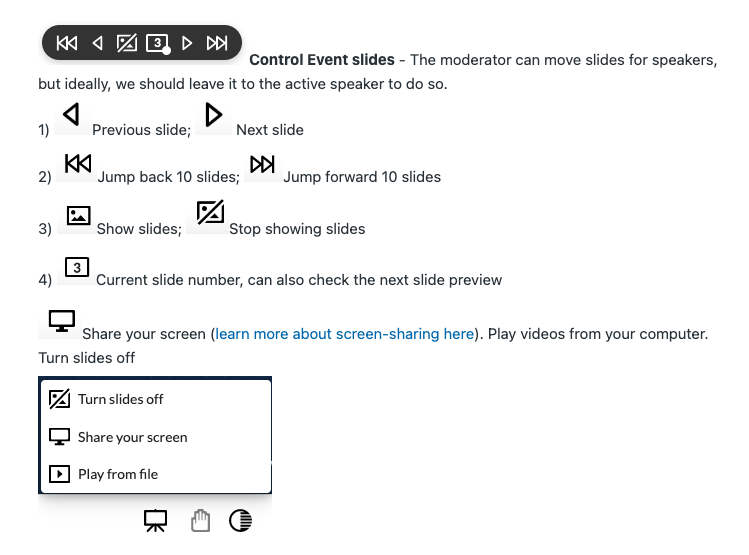Click the 'Stop showing slides' text label
Image resolution: width=749 pixels, height=555 pixels.
[297, 229]
